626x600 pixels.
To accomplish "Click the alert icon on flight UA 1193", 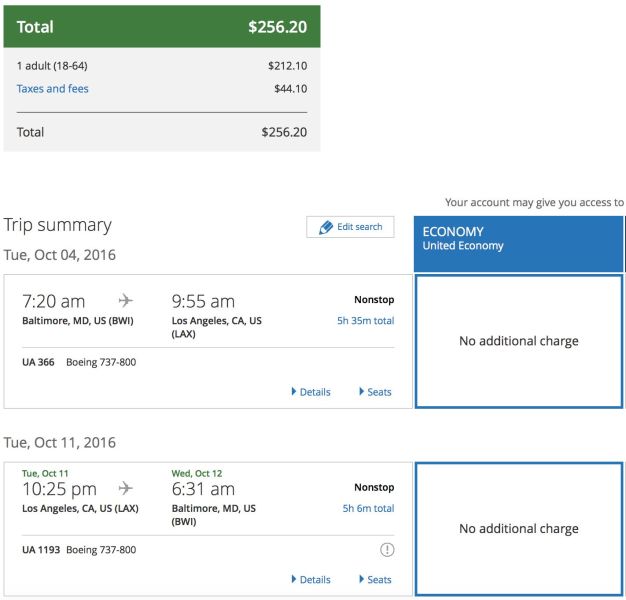I will point(386,550).
